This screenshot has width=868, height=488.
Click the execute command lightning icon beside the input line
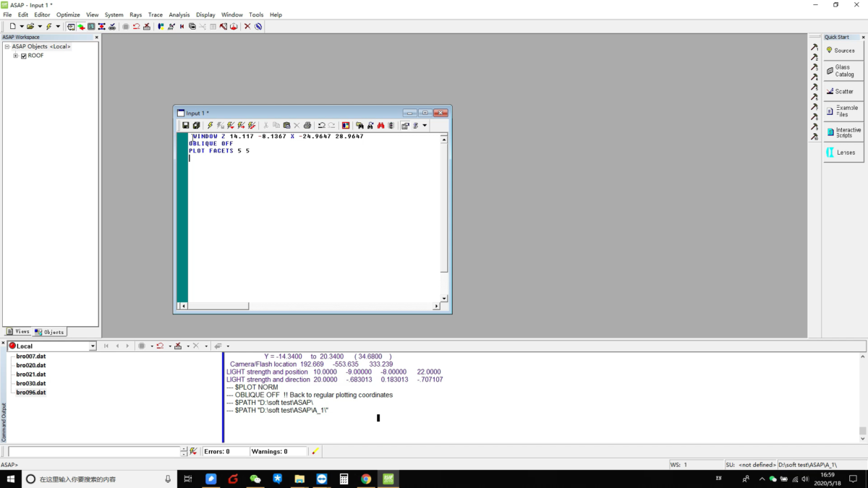pyautogui.click(x=193, y=451)
